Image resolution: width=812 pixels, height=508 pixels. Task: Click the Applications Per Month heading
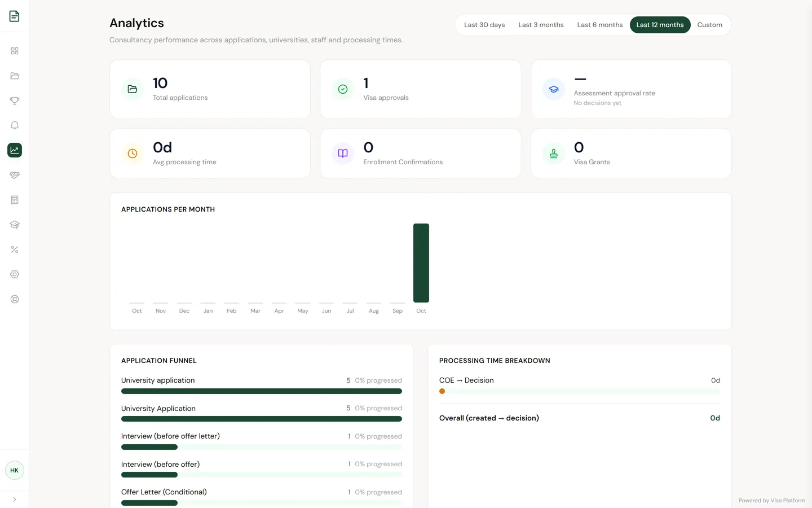pyautogui.click(x=168, y=209)
